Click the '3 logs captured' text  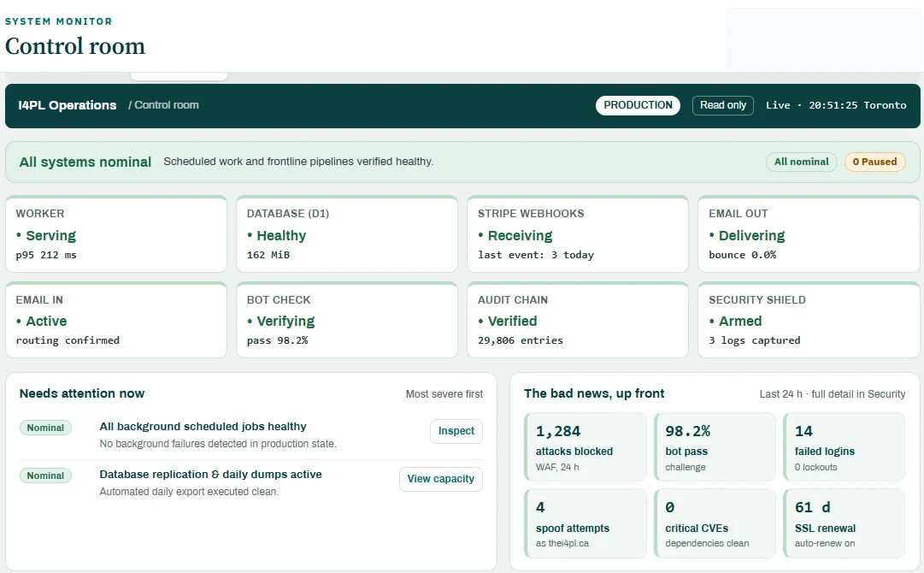(754, 340)
